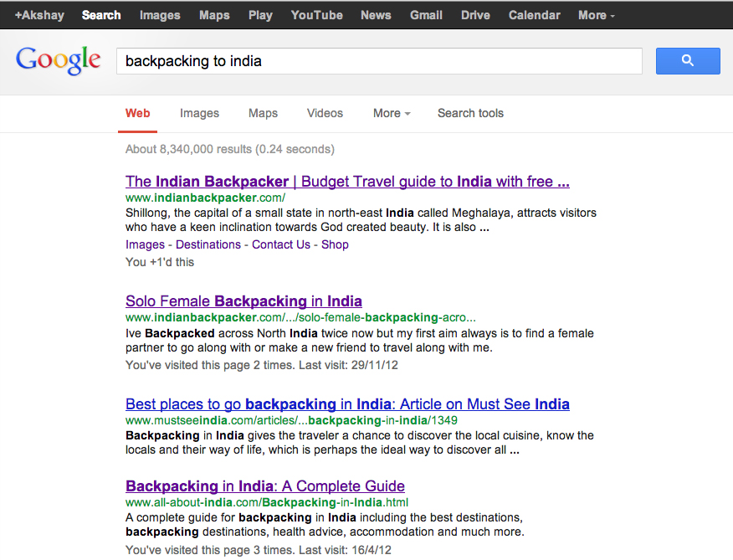Click the www.all-about-india.com URL text

click(x=267, y=502)
